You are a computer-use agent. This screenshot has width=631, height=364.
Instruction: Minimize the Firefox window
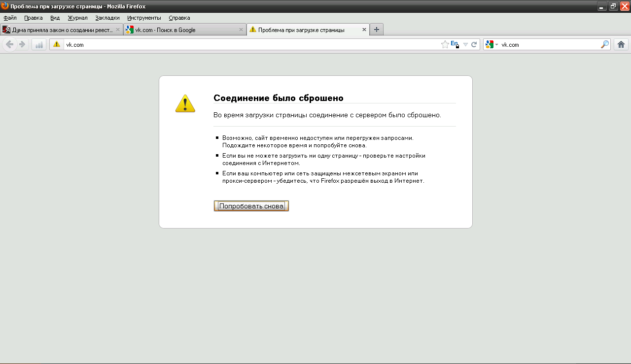point(602,6)
